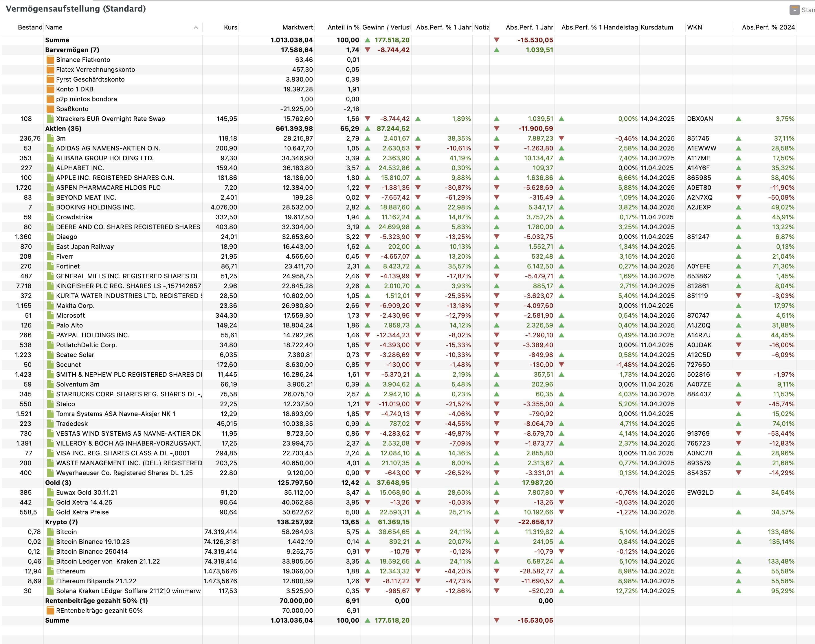Select the Gold (3) category row
815x644 pixels.
point(58,483)
